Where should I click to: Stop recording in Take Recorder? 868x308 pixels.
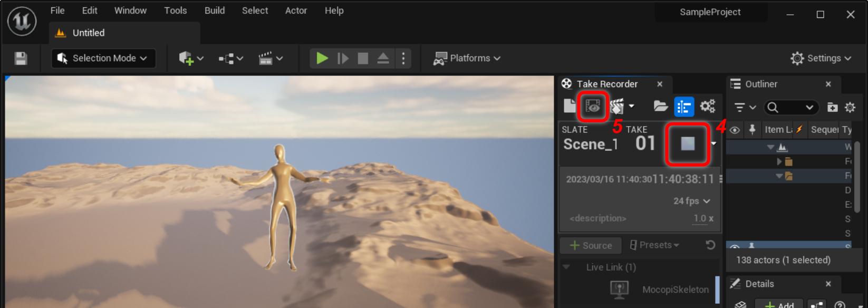click(x=687, y=143)
